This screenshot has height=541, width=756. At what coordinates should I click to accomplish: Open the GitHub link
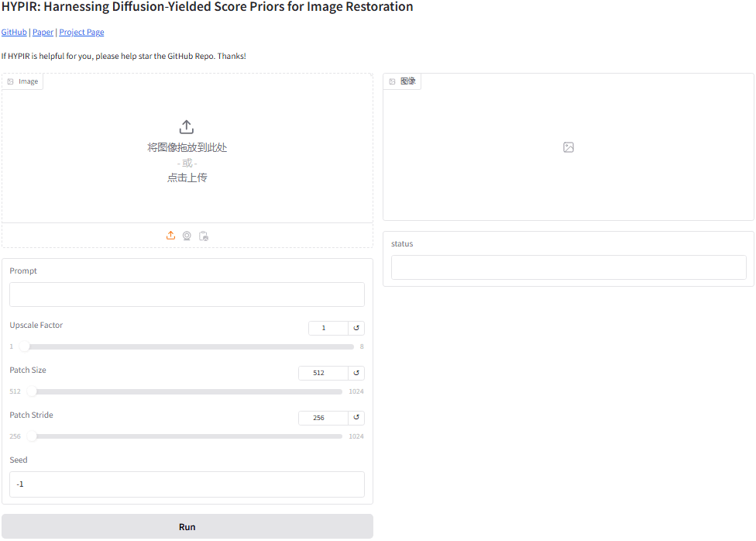coord(14,33)
